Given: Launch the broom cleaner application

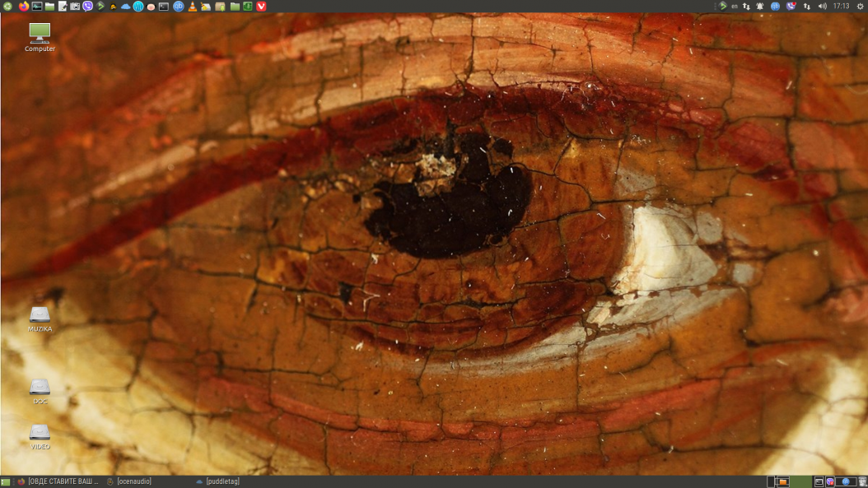Looking at the screenshot, I should 205,6.
